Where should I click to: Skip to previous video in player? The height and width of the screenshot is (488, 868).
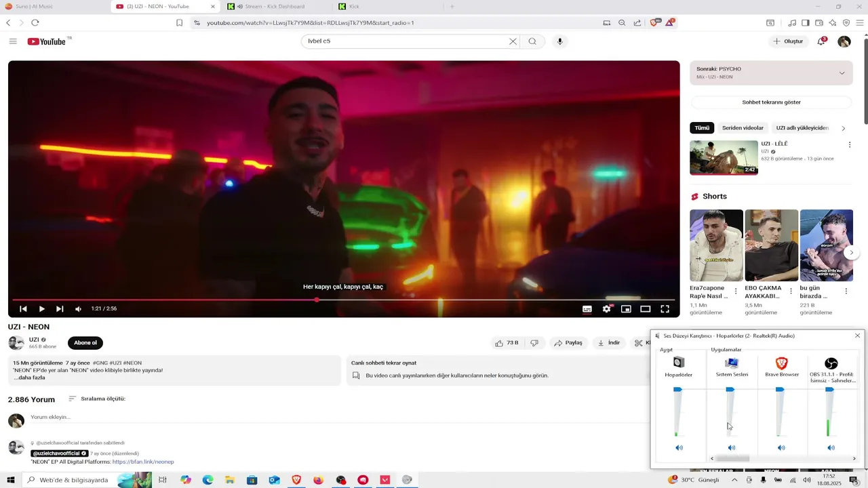coord(23,309)
